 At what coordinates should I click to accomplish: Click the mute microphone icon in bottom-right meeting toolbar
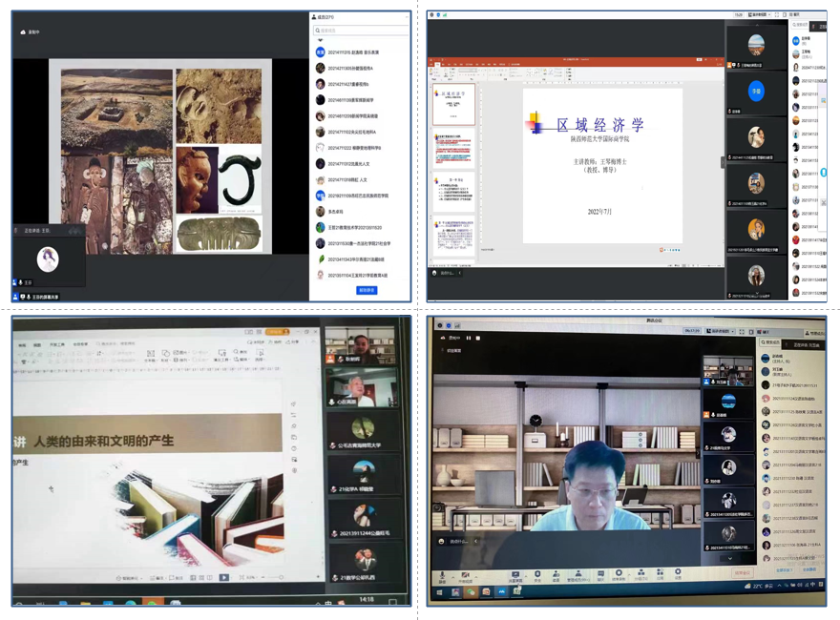coord(442,574)
